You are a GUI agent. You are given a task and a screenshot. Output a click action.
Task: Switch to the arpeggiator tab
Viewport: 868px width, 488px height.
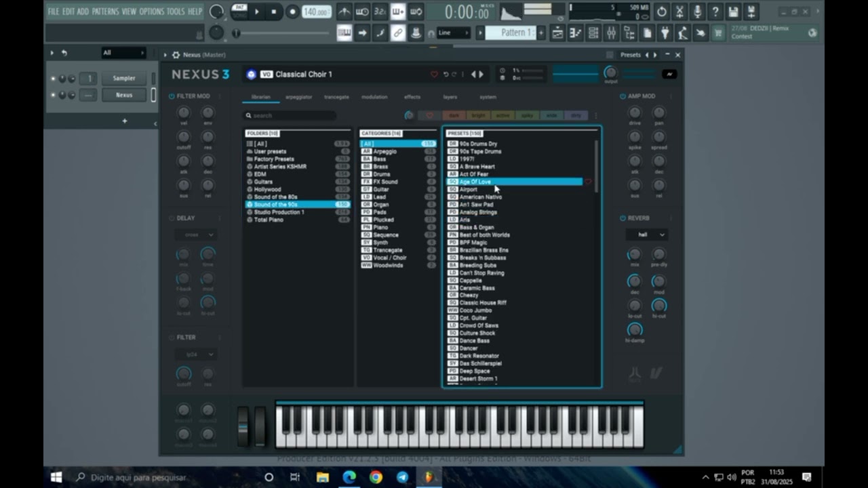point(299,97)
